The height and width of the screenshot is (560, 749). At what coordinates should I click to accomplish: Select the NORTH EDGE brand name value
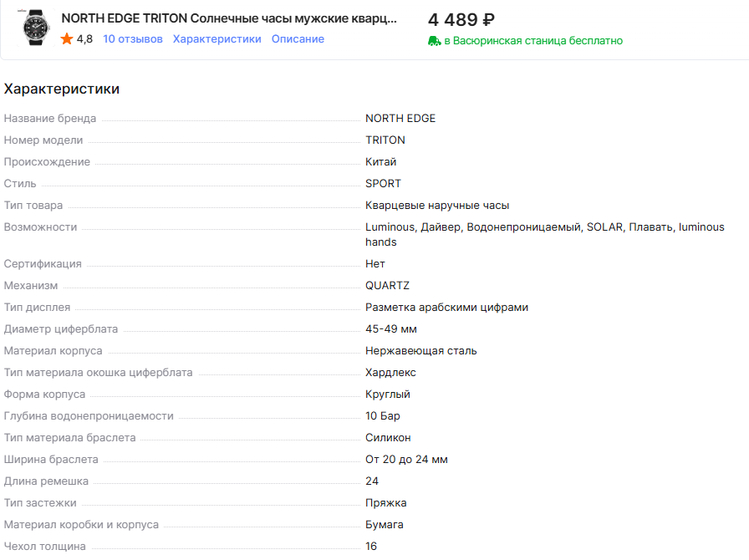tap(400, 119)
